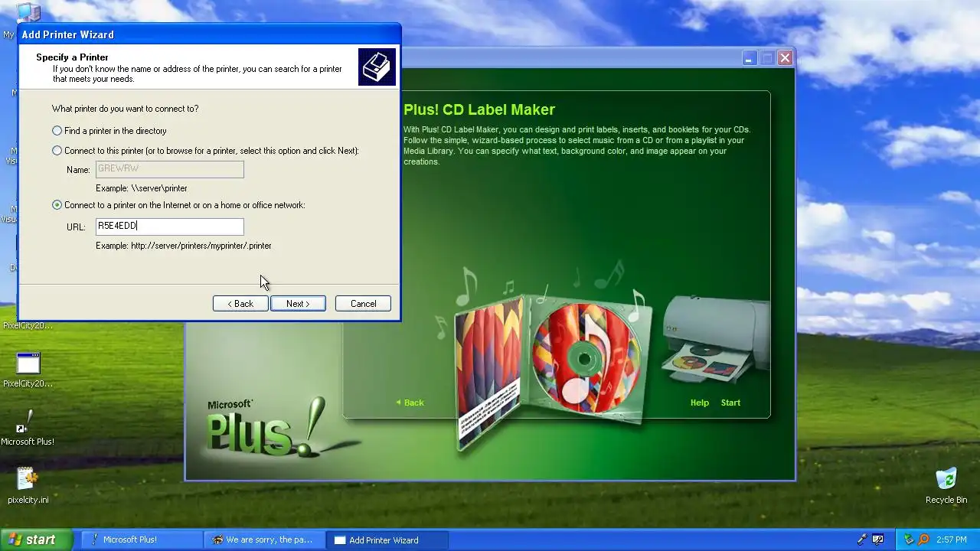The width and height of the screenshot is (980, 551).
Task: Click the Back button in printer wizard
Action: pyautogui.click(x=240, y=304)
